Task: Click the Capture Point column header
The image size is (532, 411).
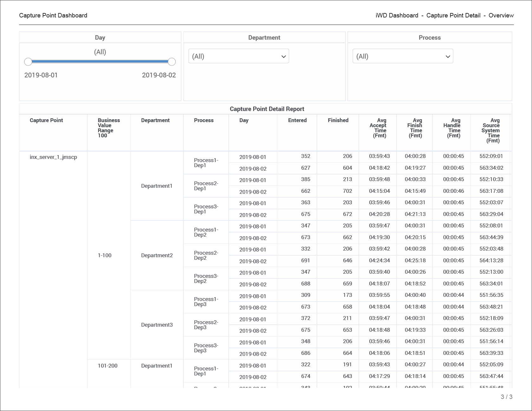Action: coord(46,121)
